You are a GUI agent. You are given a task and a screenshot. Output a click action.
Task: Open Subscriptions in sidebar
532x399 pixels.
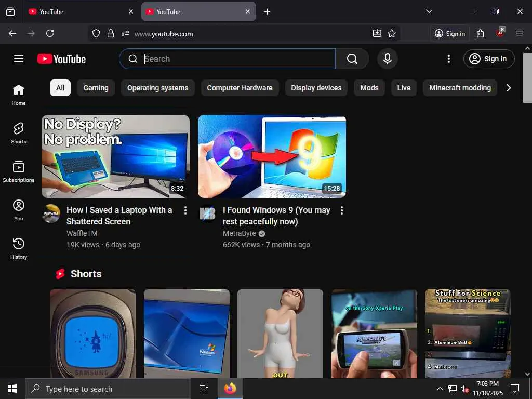[x=19, y=171]
